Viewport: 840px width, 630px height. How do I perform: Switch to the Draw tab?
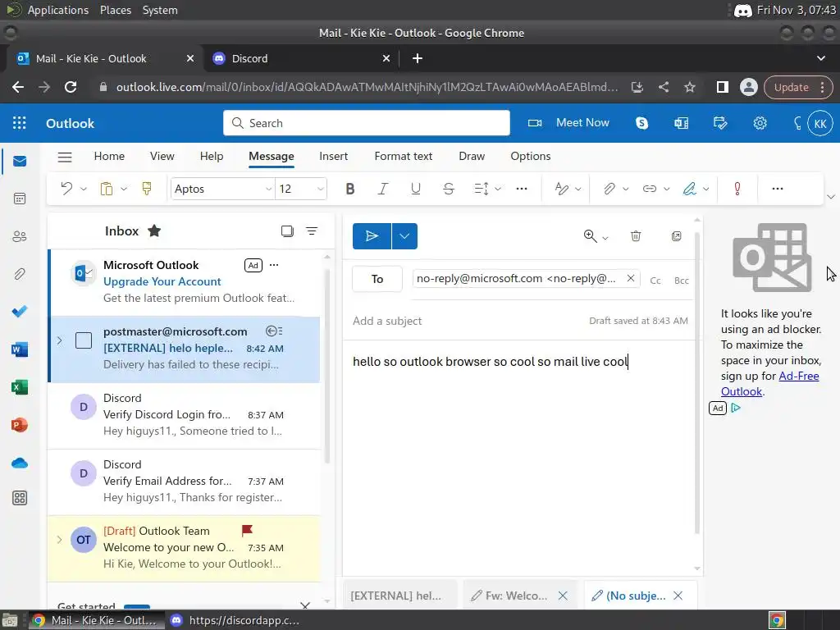coord(472,156)
